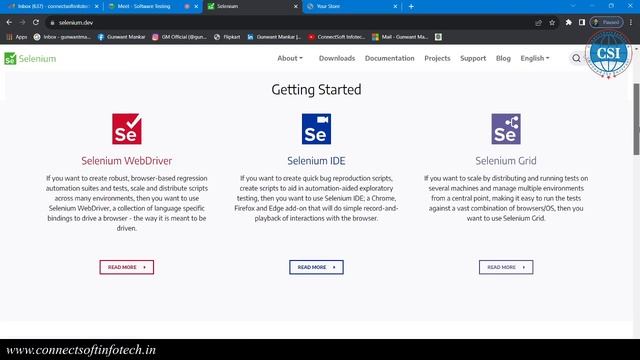Screen dimensions: 640x360
Task: Open the GM Official Instagram bookmark
Action: [x=180, y=37]
